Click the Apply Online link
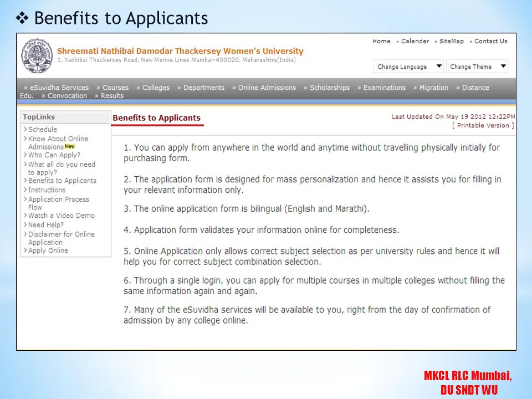Viewport: 532px width, 399px height. pos(48,250)
